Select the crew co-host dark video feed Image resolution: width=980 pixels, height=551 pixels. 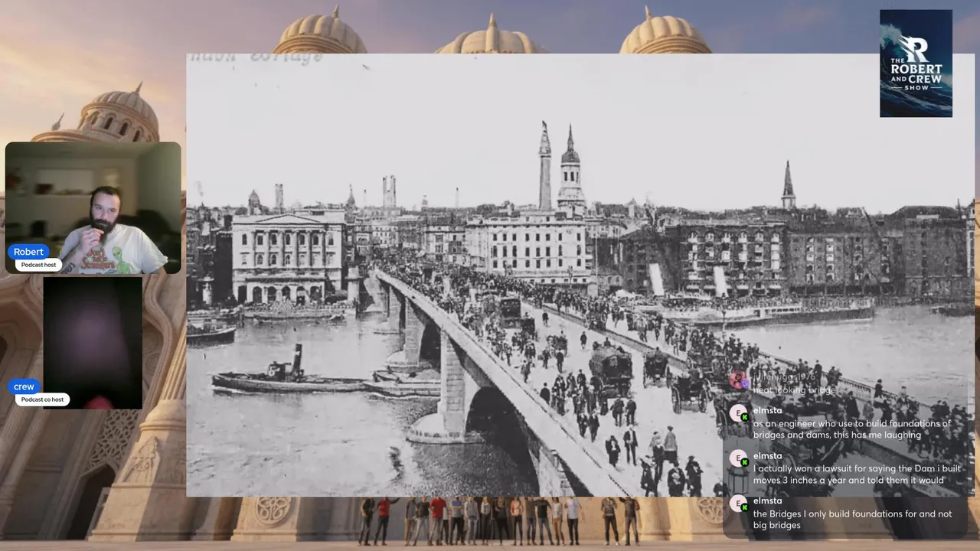click(x=93, y=343)
